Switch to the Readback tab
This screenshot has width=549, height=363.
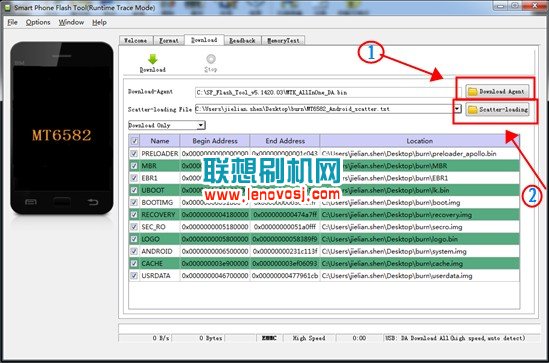coord(242,41)
